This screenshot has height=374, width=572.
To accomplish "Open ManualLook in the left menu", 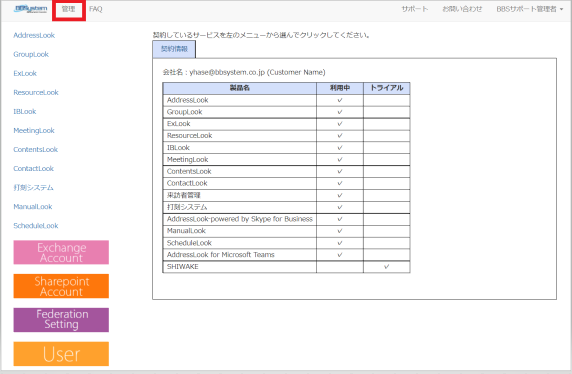I will (x=33, y=207).
